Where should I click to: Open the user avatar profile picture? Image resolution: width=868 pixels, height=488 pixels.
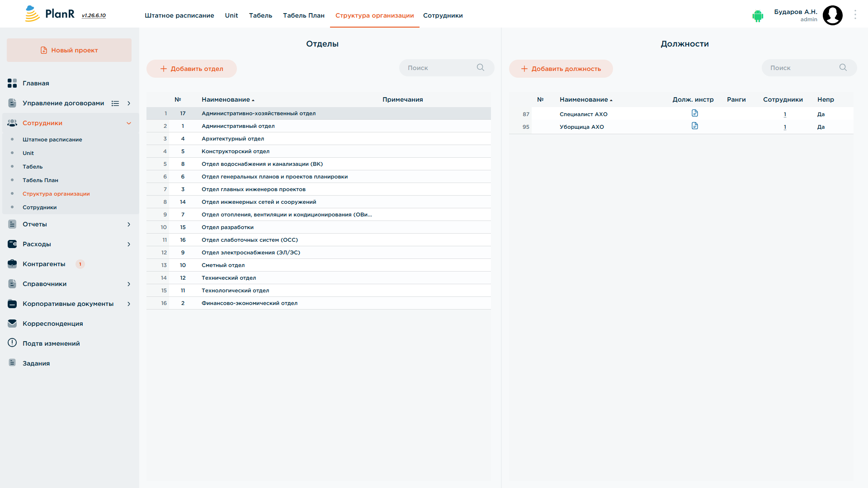(x=833, y=15)
